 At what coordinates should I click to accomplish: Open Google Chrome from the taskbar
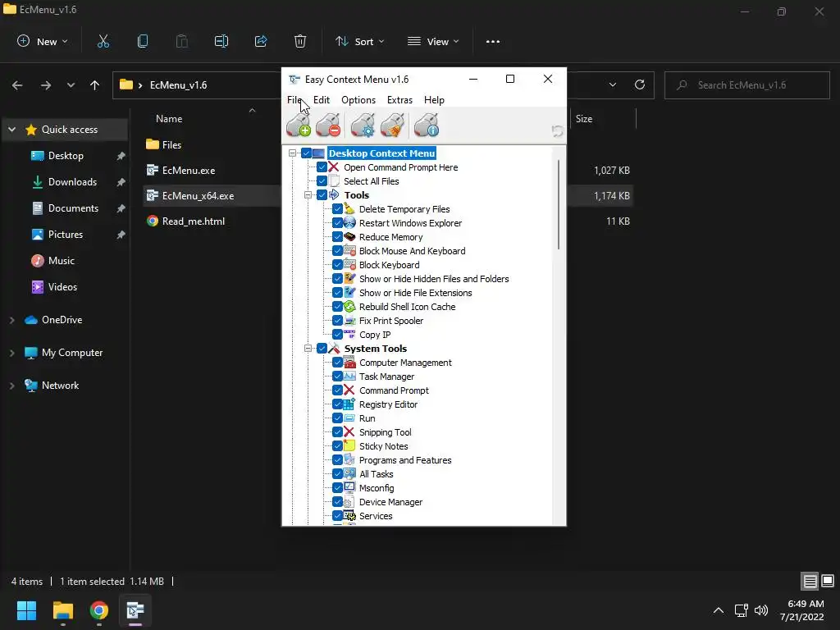coord(99,610)
